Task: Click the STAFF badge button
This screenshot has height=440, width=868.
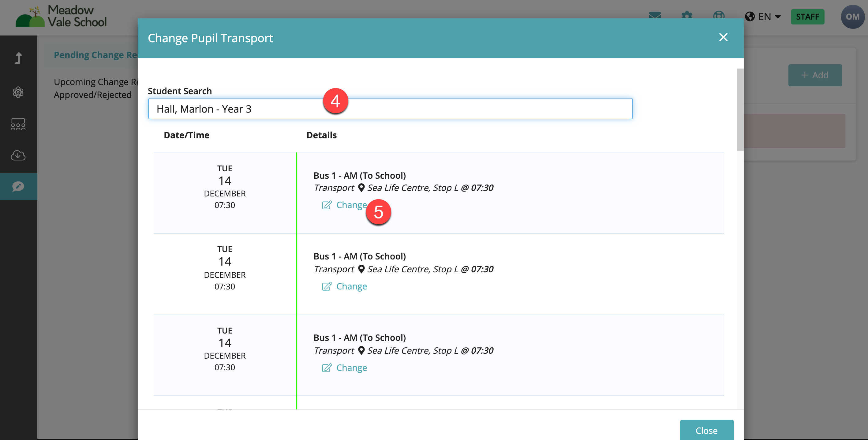Action: pyautogui.click(x=807, y=17)
